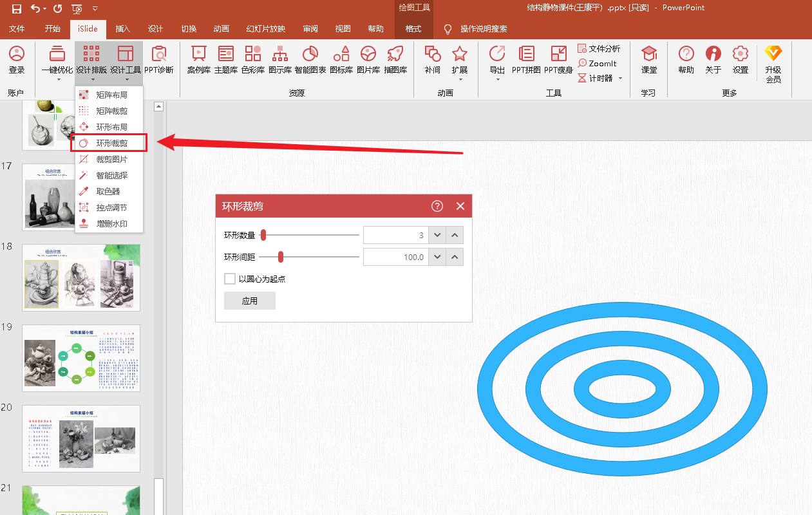Run 文件分析 file analysis
812x515 pixels.
coord(599,48)
